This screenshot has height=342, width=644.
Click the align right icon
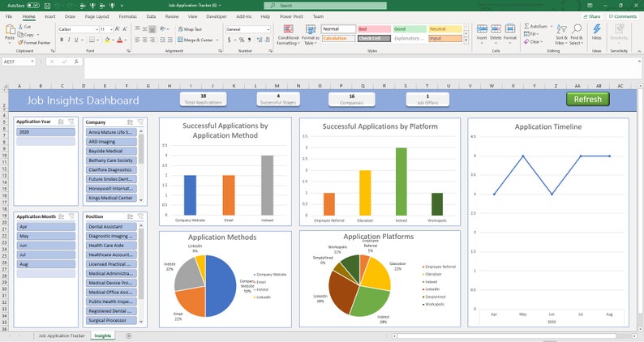(152, 40)
